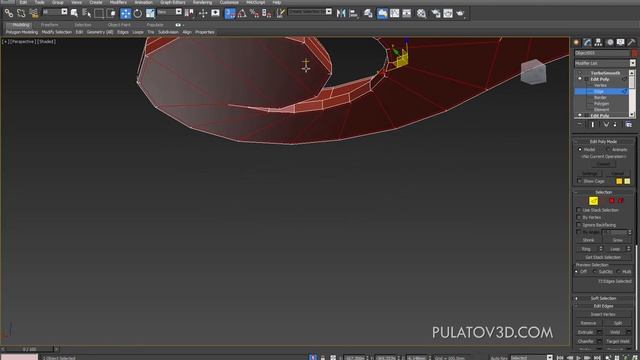Click the Bind to Space Warp icon

(x=33, y=13)
